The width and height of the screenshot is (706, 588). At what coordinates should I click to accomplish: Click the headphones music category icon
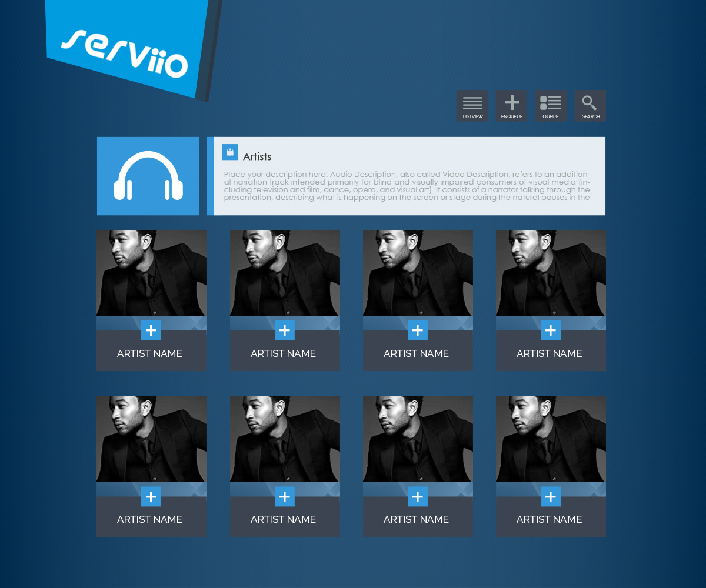click(148, 176)
